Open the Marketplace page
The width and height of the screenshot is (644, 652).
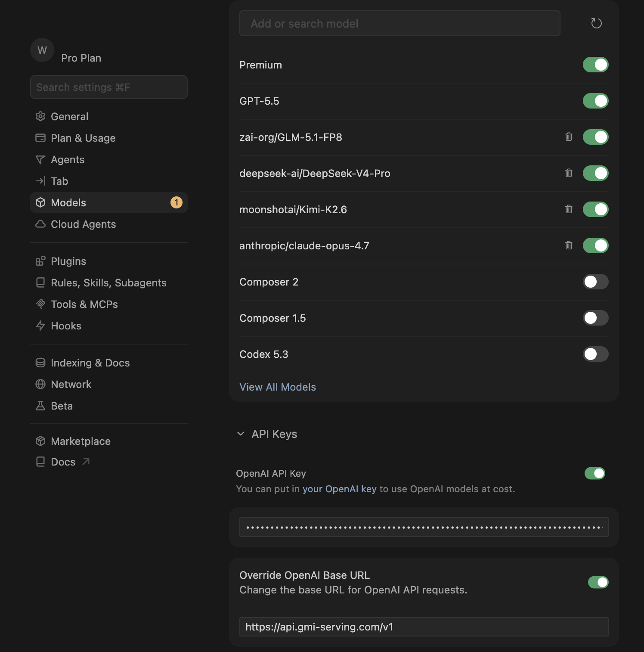point(109,441)
